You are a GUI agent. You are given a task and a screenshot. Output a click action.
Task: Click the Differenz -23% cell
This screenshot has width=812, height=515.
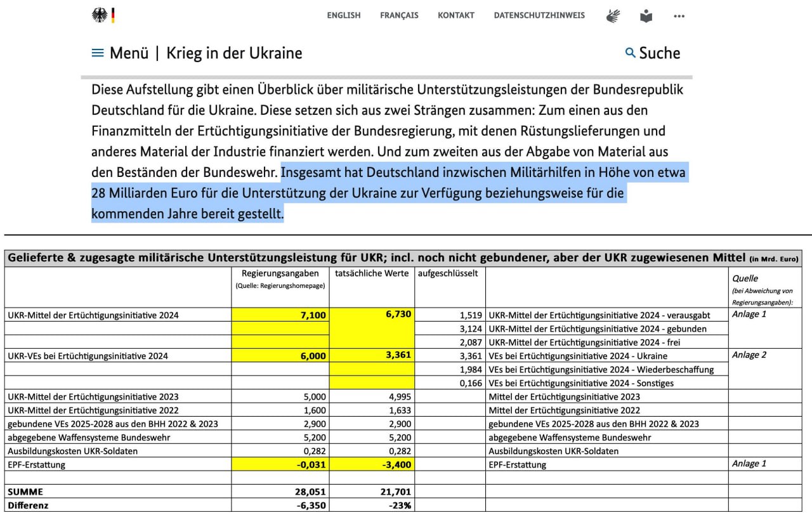click(372, 505)
